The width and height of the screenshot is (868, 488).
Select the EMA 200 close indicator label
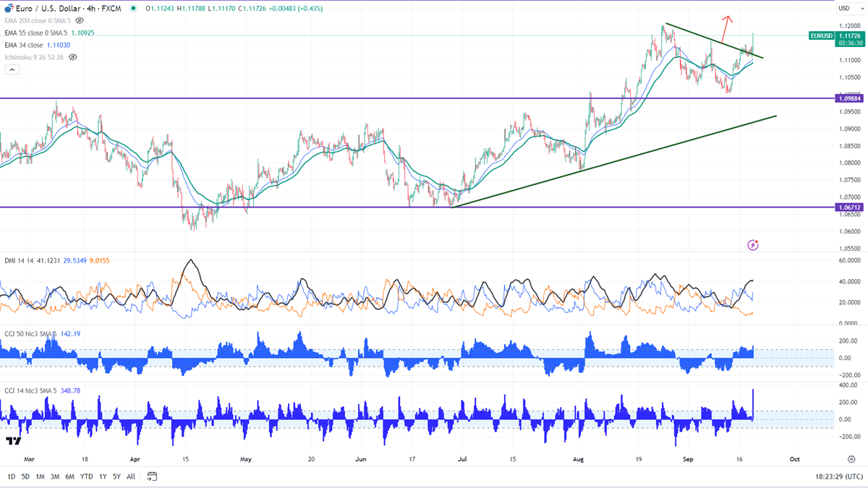click(x=37, y=21)
